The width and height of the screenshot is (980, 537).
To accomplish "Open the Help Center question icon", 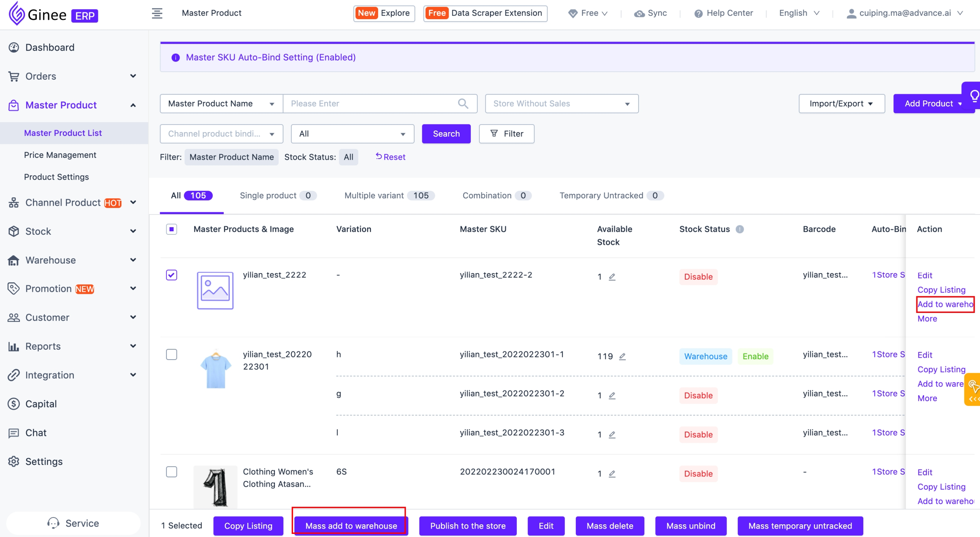I will click(698, 13).
